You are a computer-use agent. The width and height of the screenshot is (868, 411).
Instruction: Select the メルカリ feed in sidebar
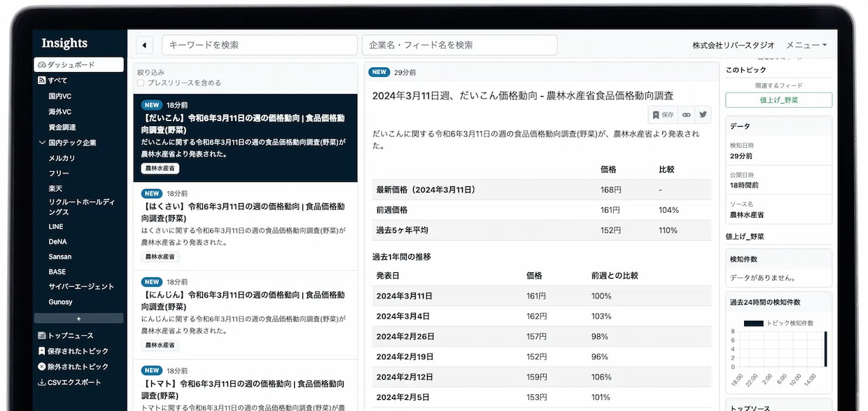(62, 158)
